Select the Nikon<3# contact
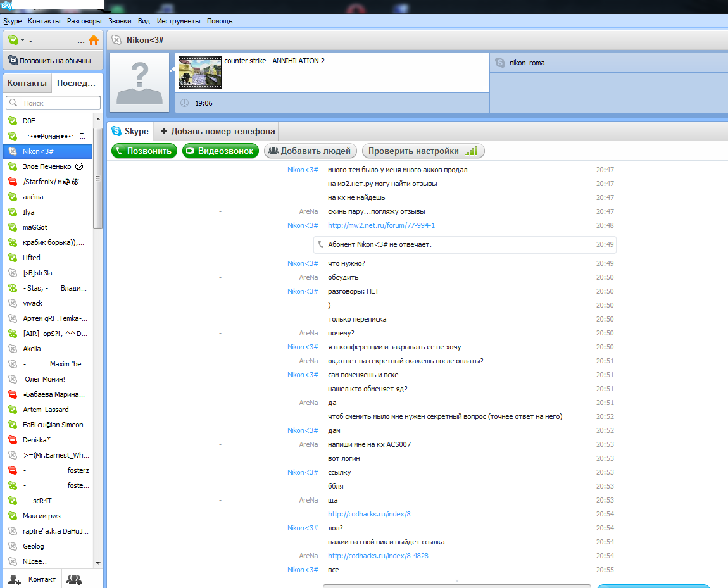728x588 pixels. click(x=48, y=151)
